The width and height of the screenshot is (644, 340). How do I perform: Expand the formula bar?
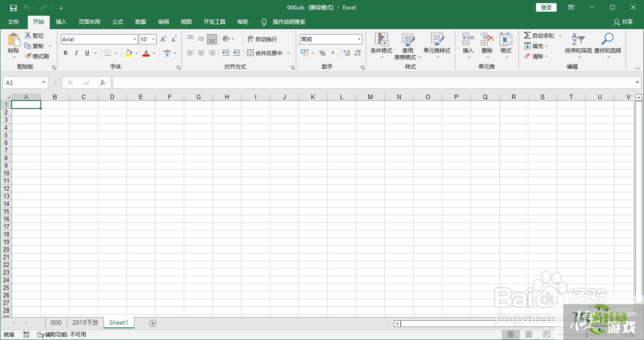coord(638,83)
